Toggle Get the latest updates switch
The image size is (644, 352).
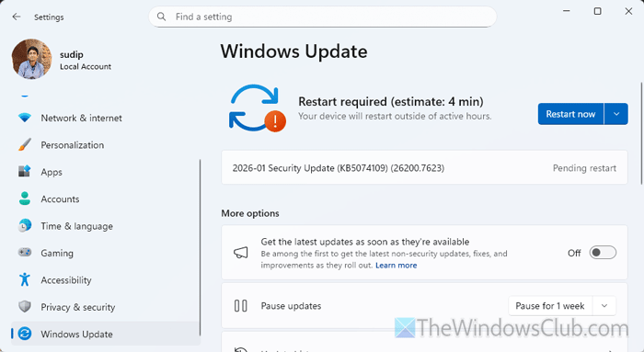603,253
